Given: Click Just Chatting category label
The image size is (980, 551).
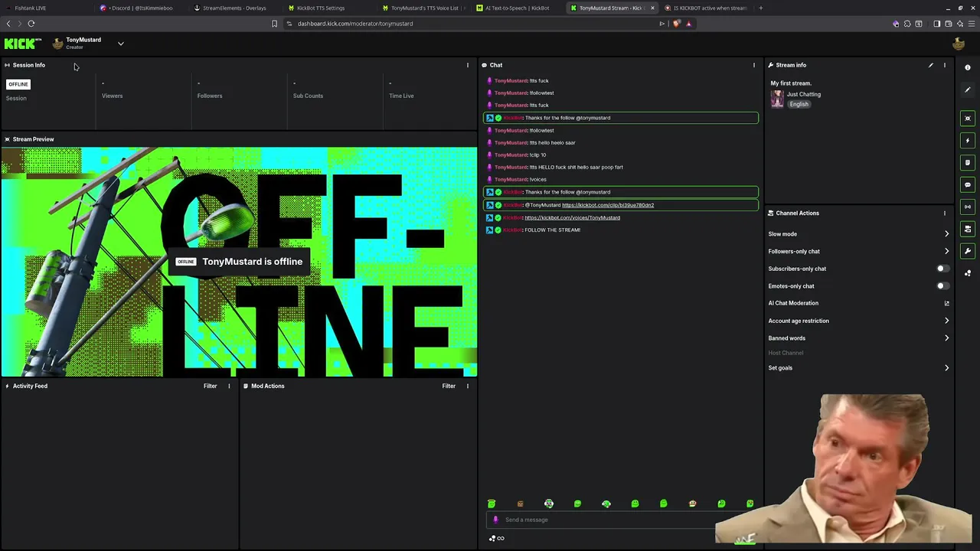Looking at the screenshot, I should click(x=804, y=94).
